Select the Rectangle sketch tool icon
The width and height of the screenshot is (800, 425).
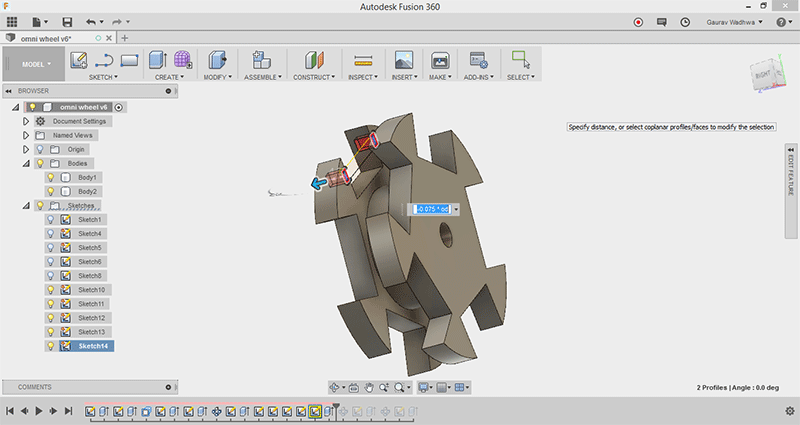(130, 61)
